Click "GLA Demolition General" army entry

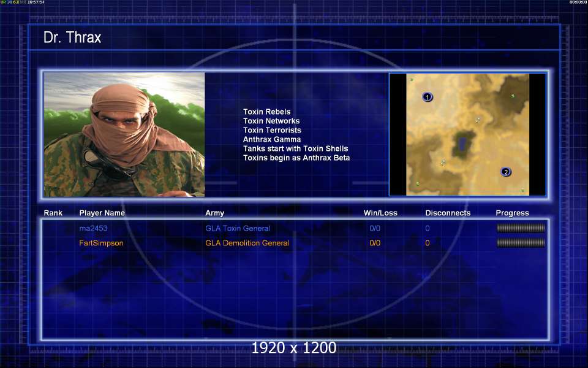tap(247, 243)
